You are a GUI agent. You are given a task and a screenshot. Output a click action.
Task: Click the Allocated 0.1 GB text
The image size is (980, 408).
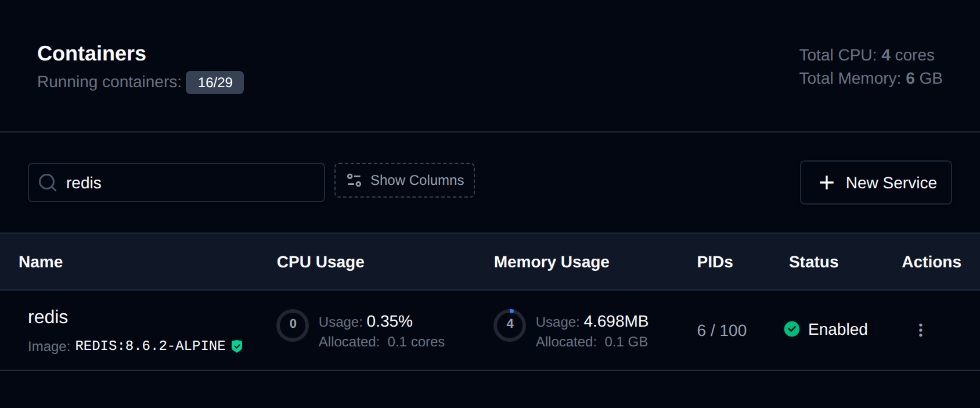point(592,342)
